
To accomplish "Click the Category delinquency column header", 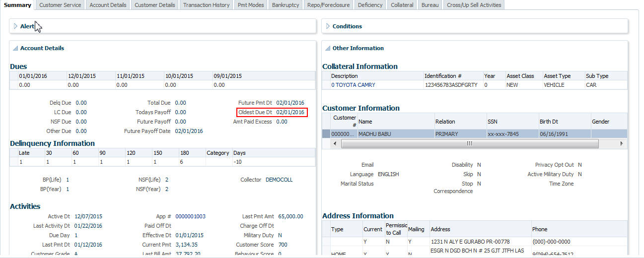I will [218, 153].
